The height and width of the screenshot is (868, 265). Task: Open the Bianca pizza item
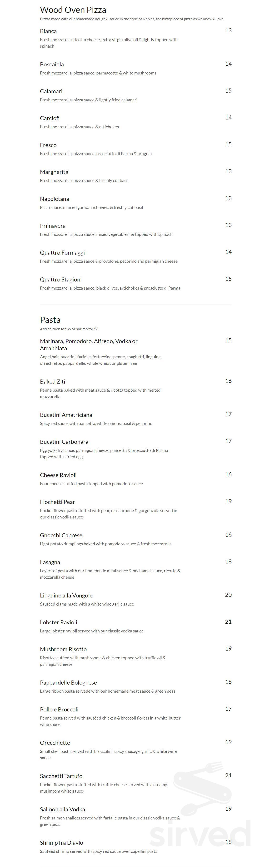(x=48, y=31)
